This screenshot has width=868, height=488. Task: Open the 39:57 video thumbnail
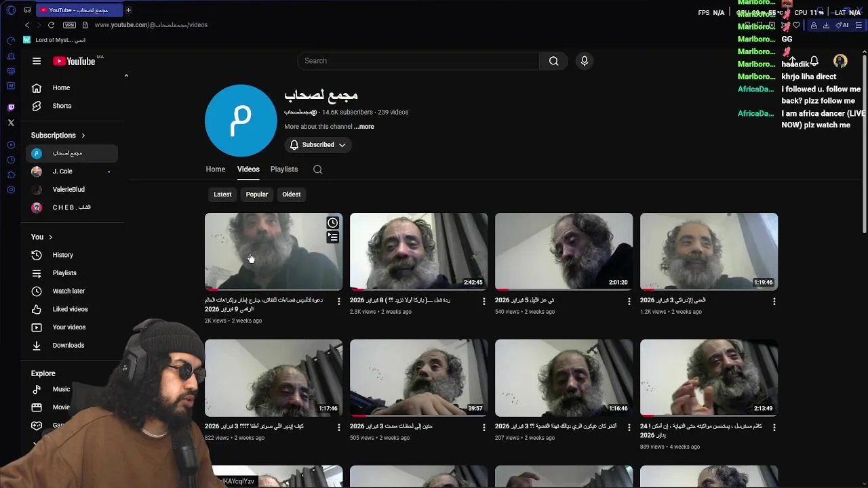pos(418,378)
